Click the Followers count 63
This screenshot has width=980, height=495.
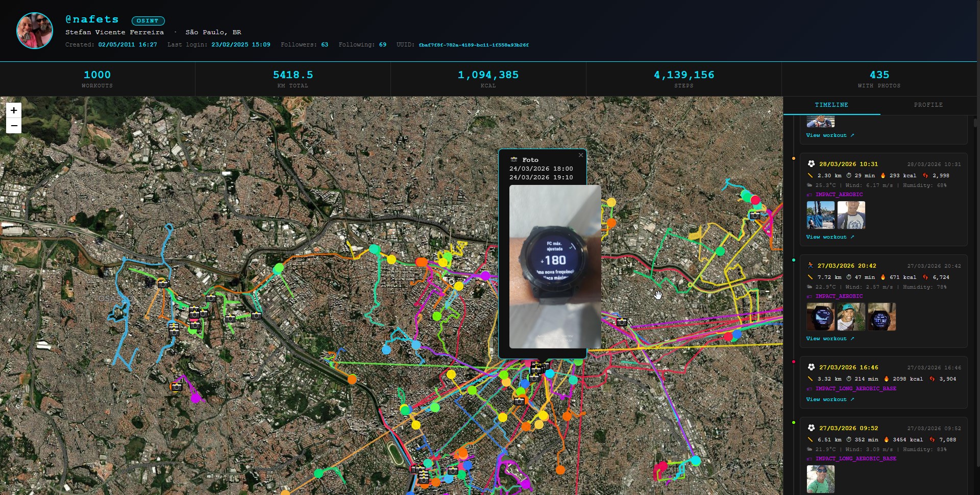[x=325, y=45]
